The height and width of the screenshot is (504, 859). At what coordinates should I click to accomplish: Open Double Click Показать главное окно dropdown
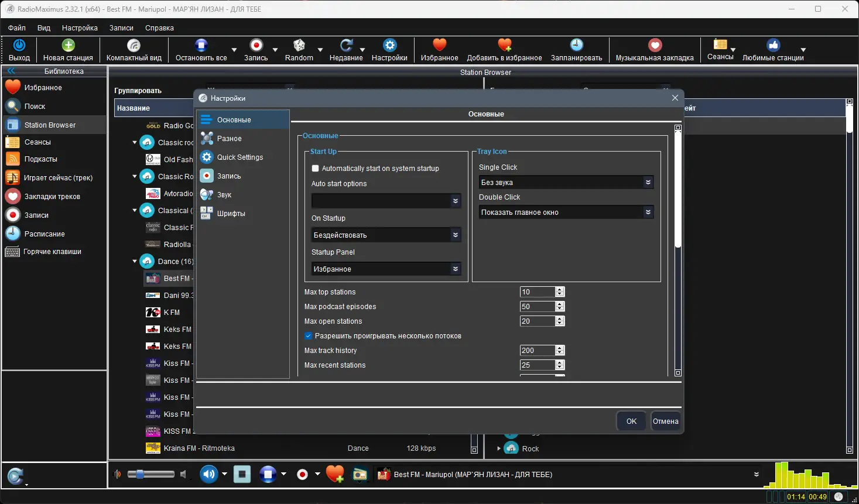[x=566, y=212]
